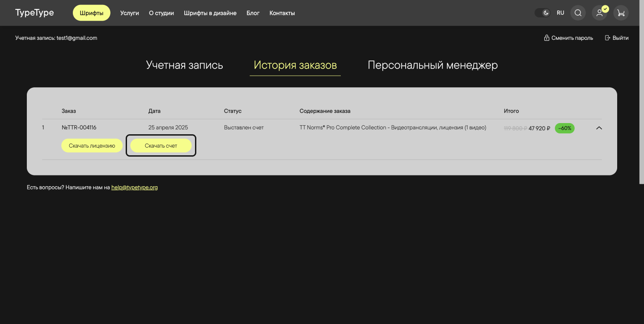Open Шрифты в дизайне menu item
Viewport: 644px width, 324px height.
tap(210, 13)
